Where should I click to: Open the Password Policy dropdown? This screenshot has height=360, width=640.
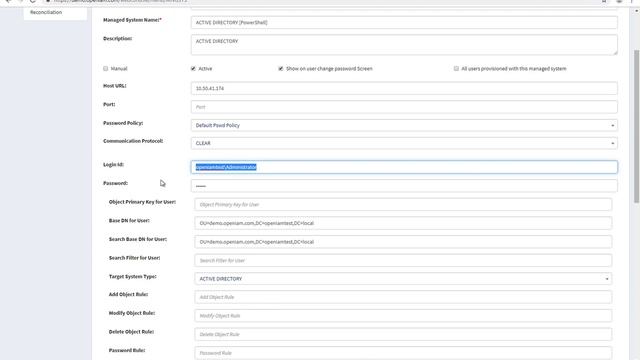404,125
